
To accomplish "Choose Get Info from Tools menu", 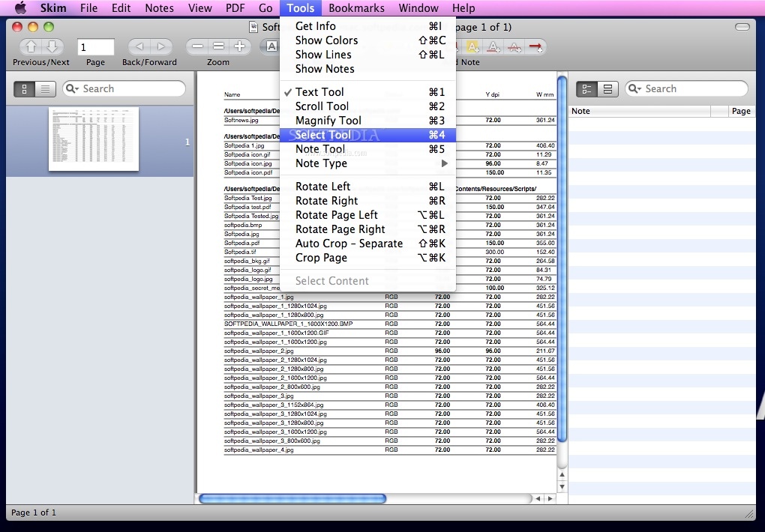I will click(367, 26).
